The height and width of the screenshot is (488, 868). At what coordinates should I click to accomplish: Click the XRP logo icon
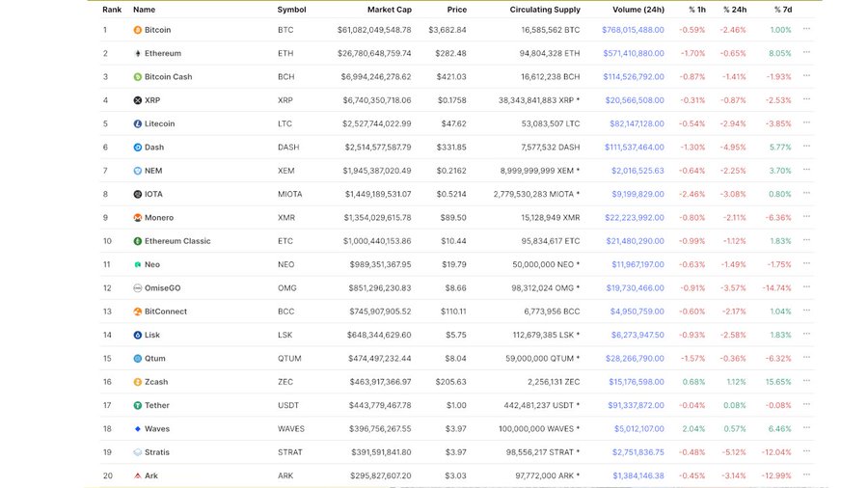pos(137,100)
